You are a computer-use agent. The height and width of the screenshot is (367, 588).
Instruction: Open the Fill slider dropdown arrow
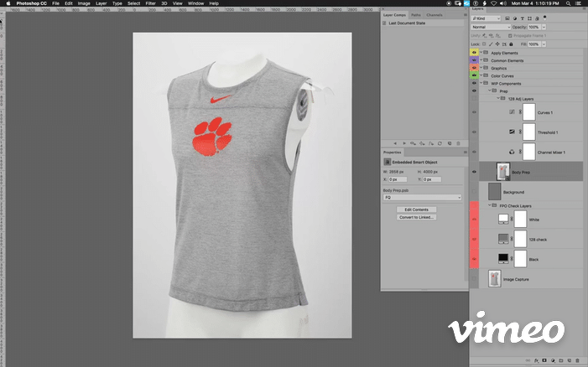point(544,44)
